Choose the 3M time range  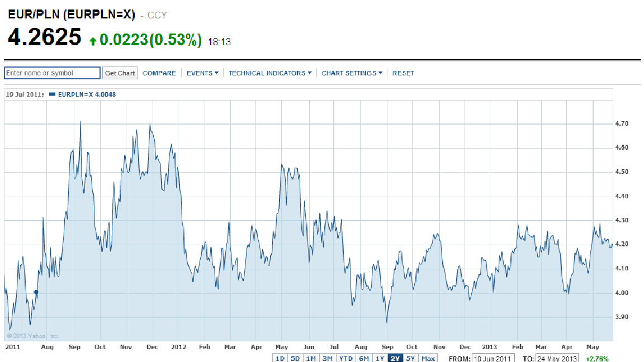coord(327,358)
